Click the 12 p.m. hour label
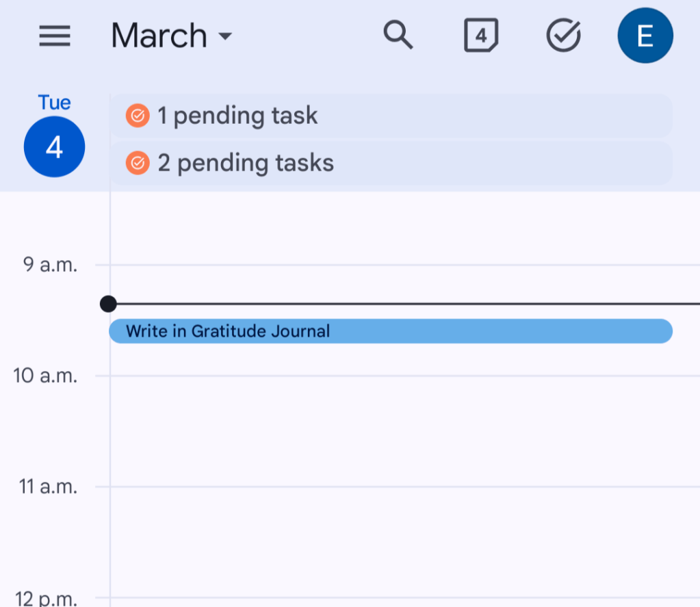 click(x=47, y=599)
